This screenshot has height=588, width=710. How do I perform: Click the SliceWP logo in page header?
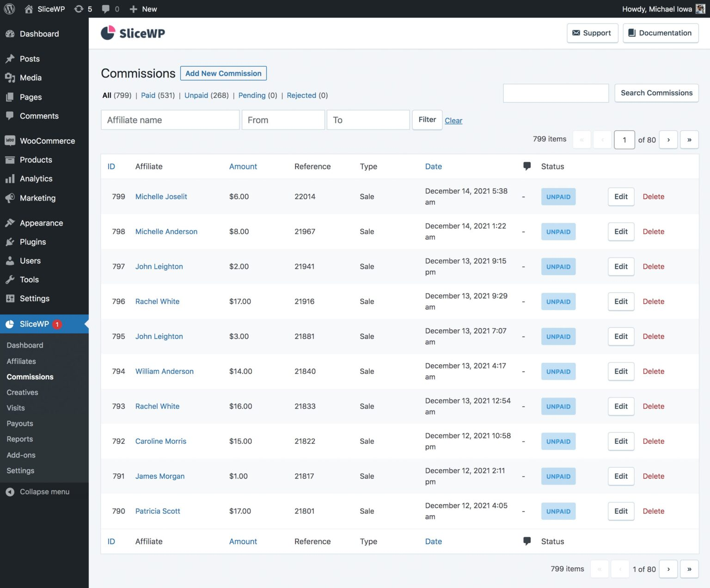133,33
